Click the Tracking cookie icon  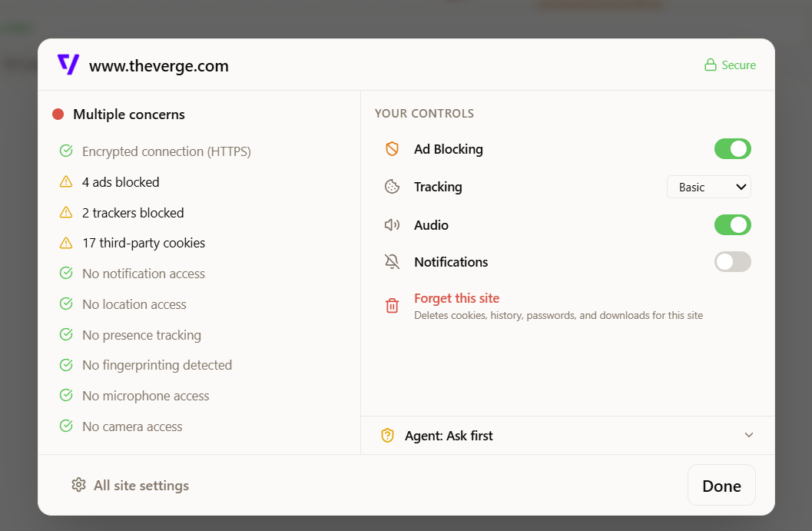click(x=392, y=187)
